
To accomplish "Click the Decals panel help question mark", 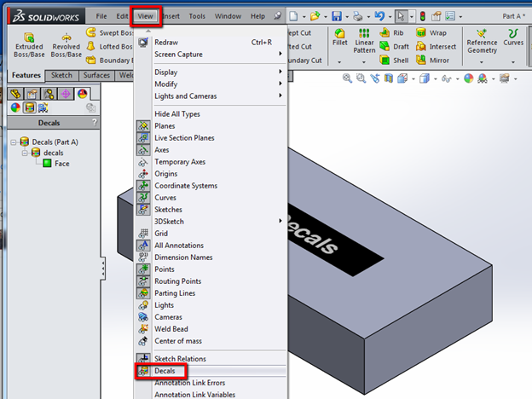I will coord(95,122).
